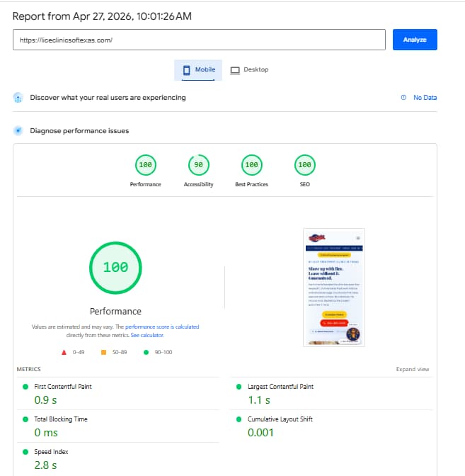Click the info icon beside No Data
Screen dimensions: 465x476
click(403, 98)
